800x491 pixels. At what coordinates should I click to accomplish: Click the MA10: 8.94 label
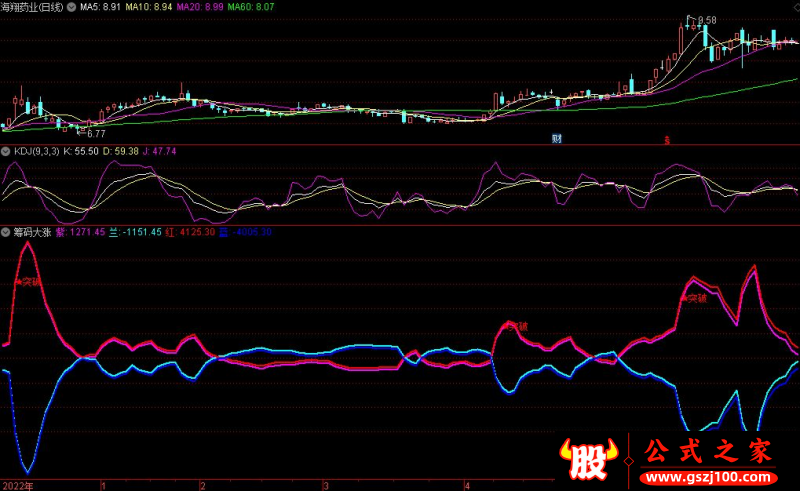click(149, 7)
